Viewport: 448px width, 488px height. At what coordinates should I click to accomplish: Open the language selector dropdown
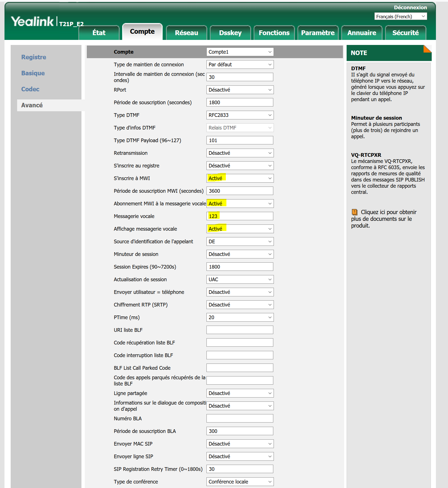pyautogui.click(x=400, y=17)
